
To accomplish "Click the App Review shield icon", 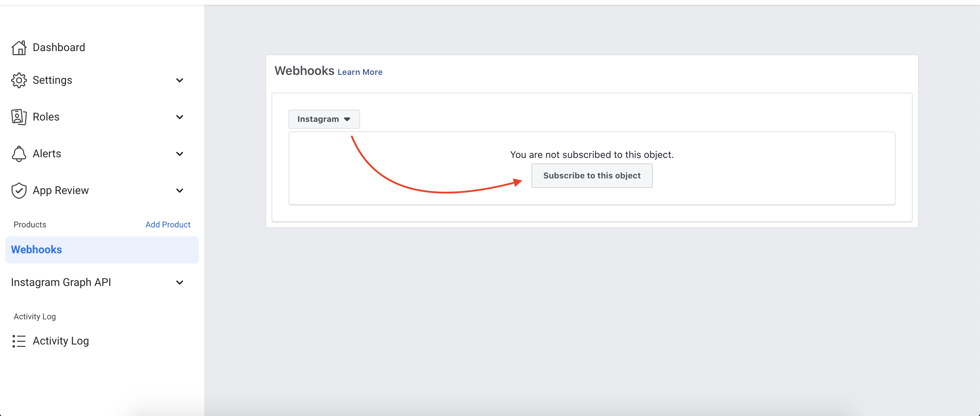I will (x=19, y=191).
